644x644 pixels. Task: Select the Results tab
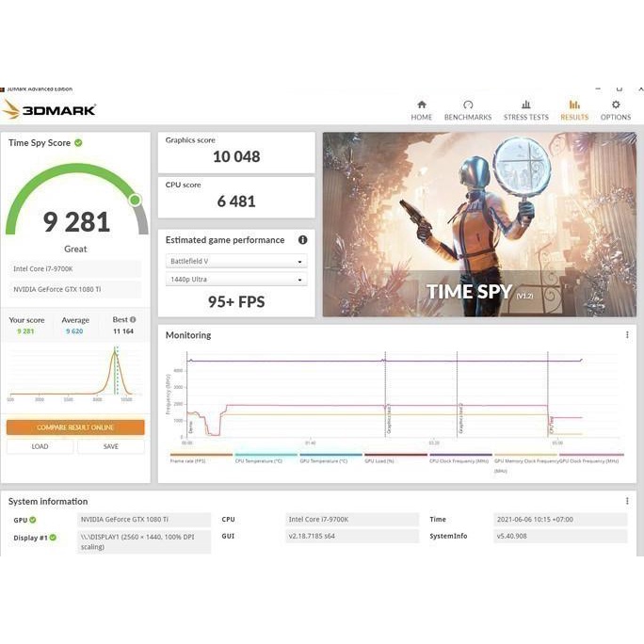pos(573,110)
